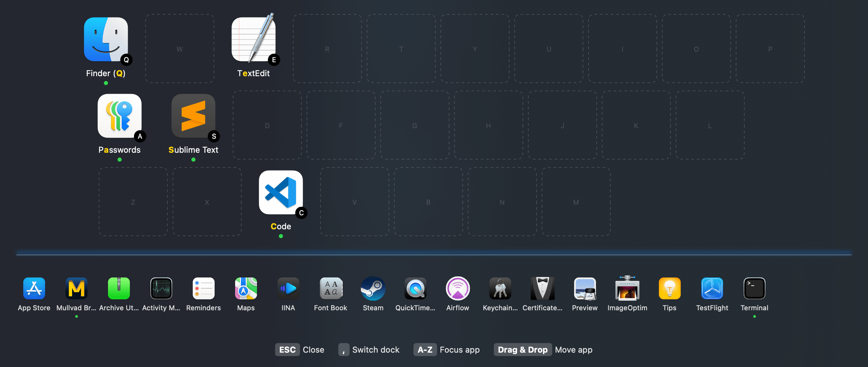868x367 pixels.
Task: Focus the Sublime Text app icon
Action: (193, 116)
